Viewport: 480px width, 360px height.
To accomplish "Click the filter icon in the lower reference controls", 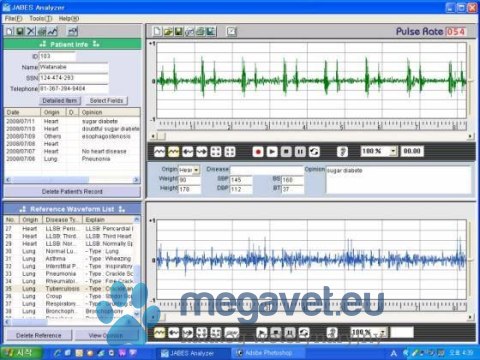I will (332, 333).
